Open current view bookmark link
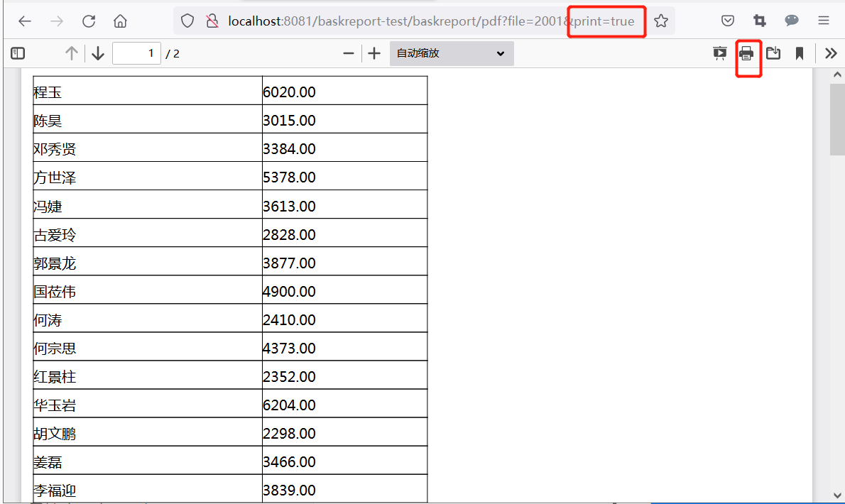845x504 pixels. click(800, 53)
